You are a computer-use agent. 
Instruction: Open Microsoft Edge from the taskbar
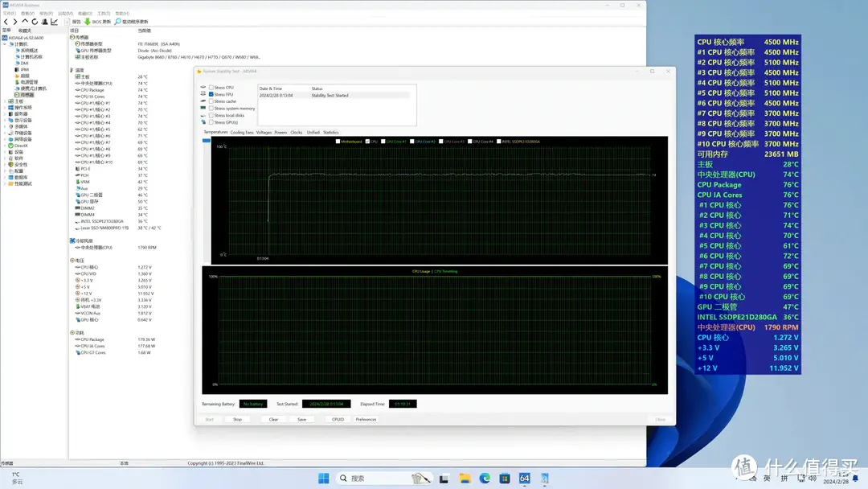coord(485,479)
